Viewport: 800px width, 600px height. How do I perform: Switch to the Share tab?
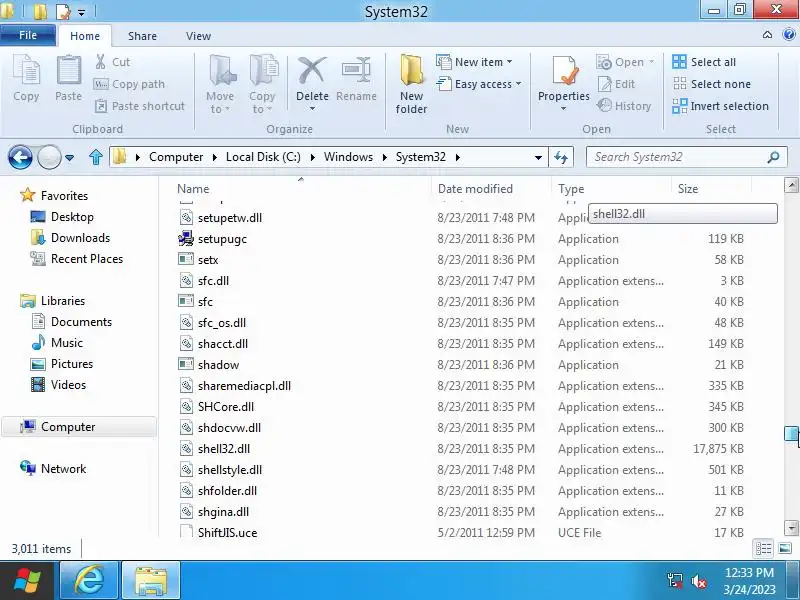(x=142, y=36)
